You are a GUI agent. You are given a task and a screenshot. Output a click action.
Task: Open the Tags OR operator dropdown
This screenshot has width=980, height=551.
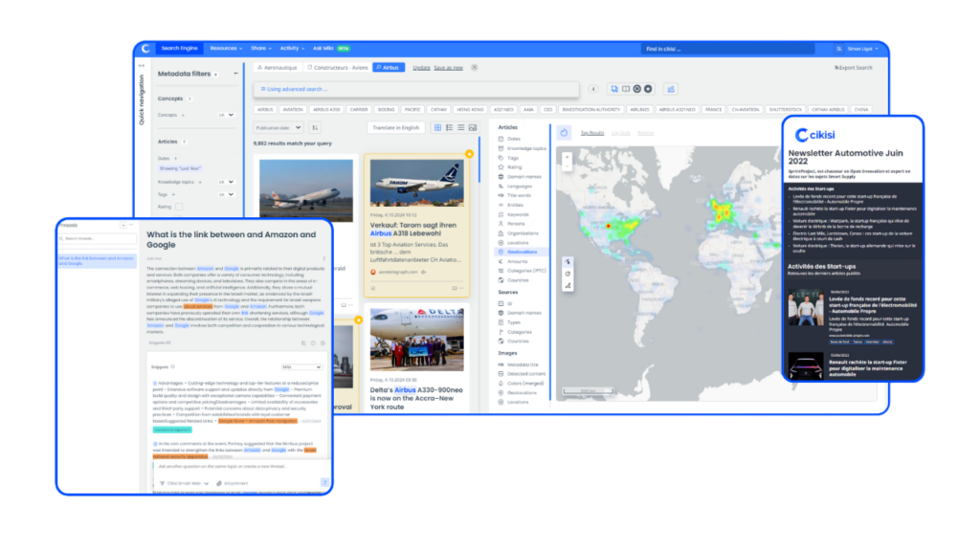point(226,194)
